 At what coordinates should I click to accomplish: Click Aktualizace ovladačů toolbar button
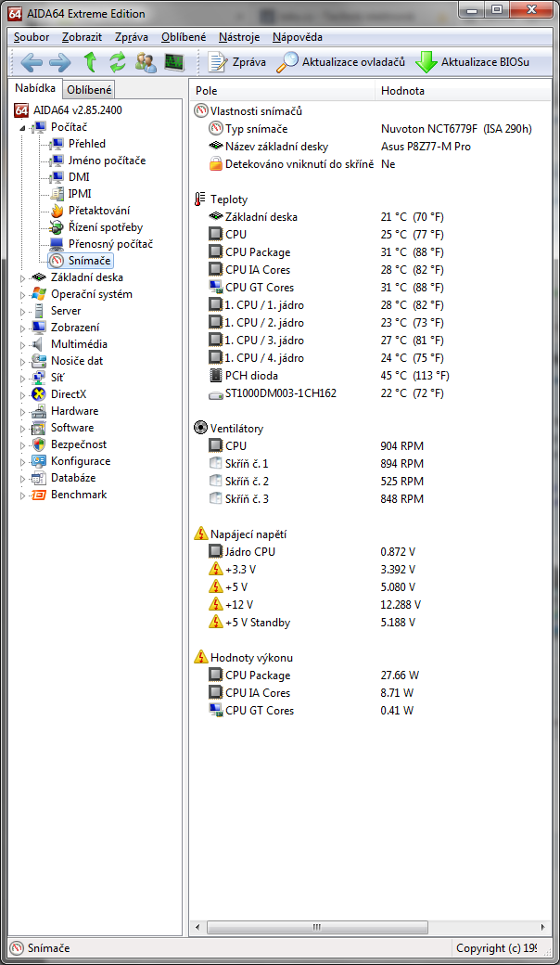click(x=340, y=61)
